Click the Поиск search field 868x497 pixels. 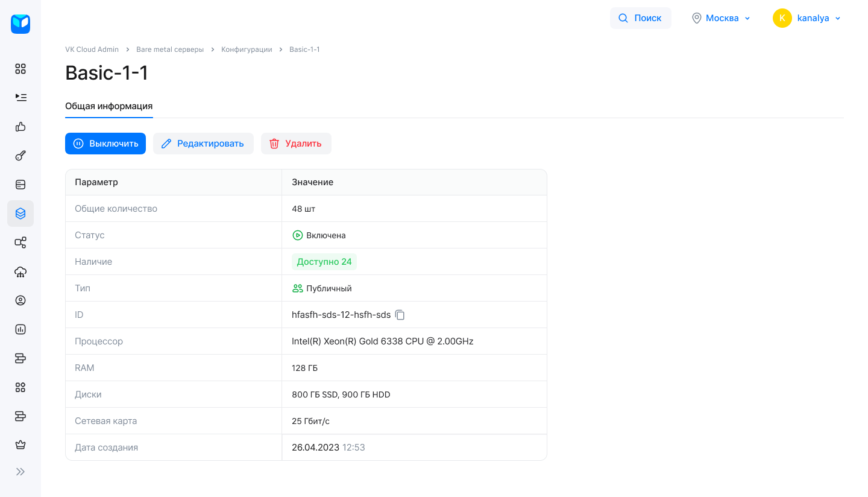(x=640, y=18)
